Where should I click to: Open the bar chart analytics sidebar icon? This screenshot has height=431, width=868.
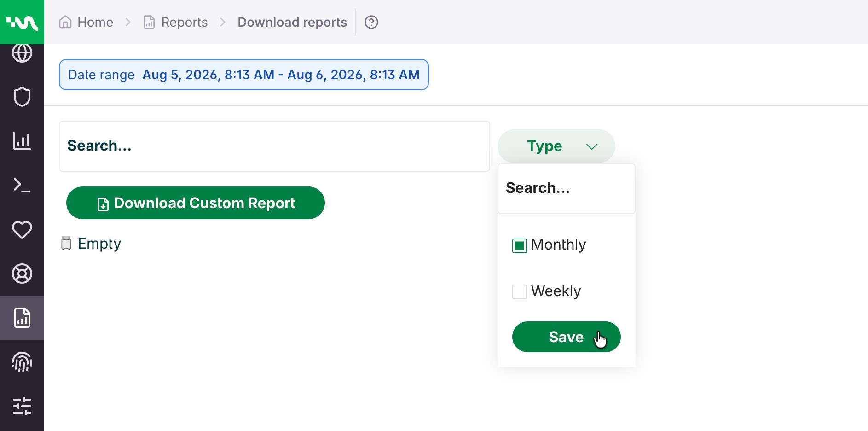click(x=22, y=141)
